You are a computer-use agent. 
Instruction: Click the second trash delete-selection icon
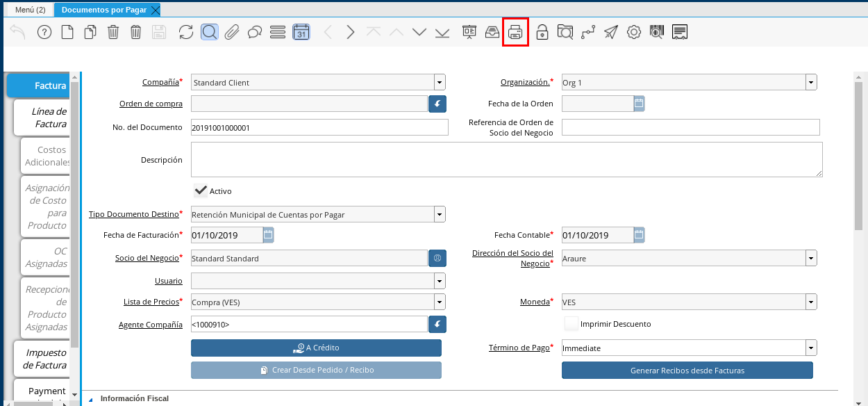pos(136,32)
